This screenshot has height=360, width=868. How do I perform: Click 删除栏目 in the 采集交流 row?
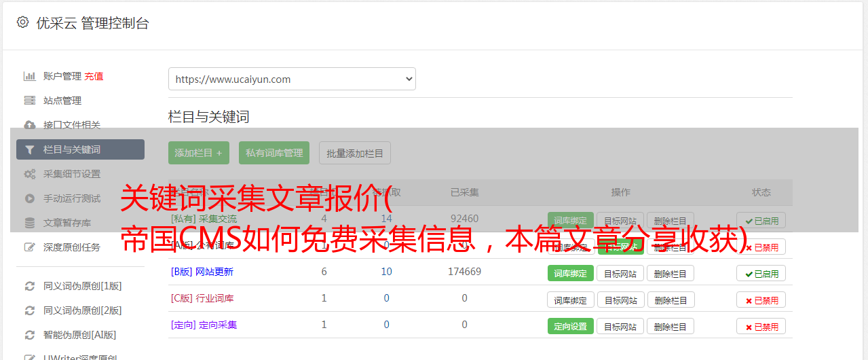point(671,221)
